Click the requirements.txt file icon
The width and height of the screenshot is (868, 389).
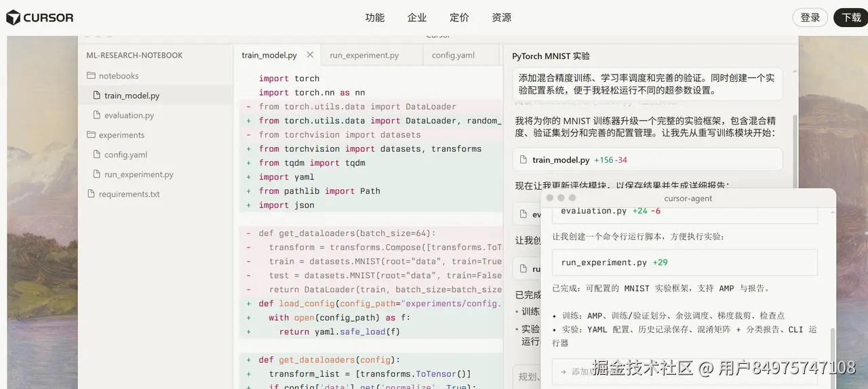tap(91, 194)
